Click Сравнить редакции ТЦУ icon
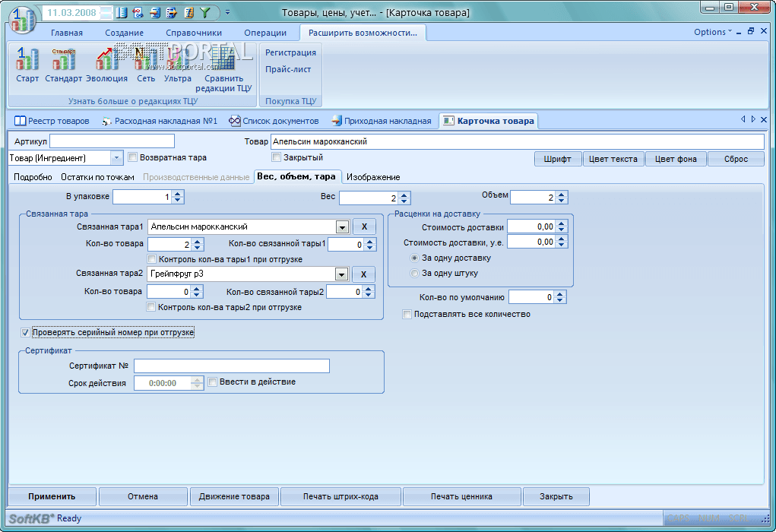This screenshot has height=532, width=776. pyautogui.click(x=223, y=69)
